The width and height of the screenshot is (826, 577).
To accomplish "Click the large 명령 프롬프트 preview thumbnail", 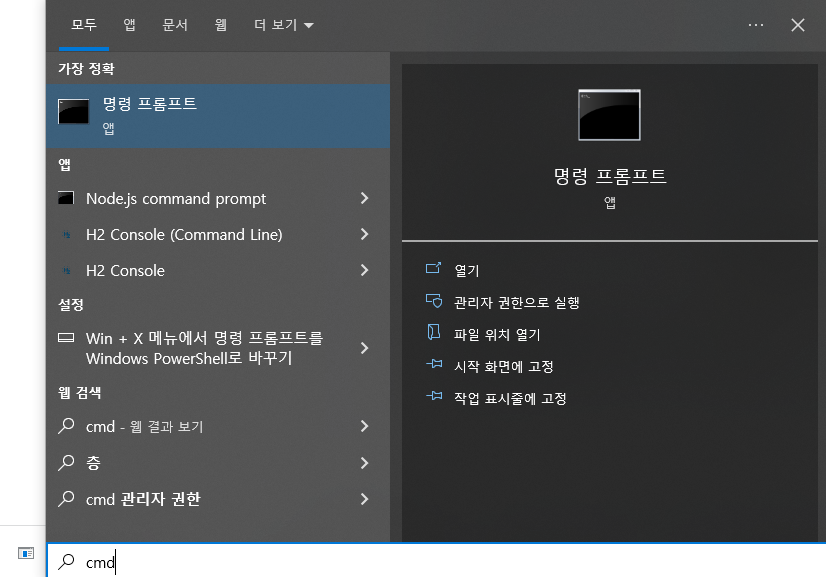I will (609, 115).
